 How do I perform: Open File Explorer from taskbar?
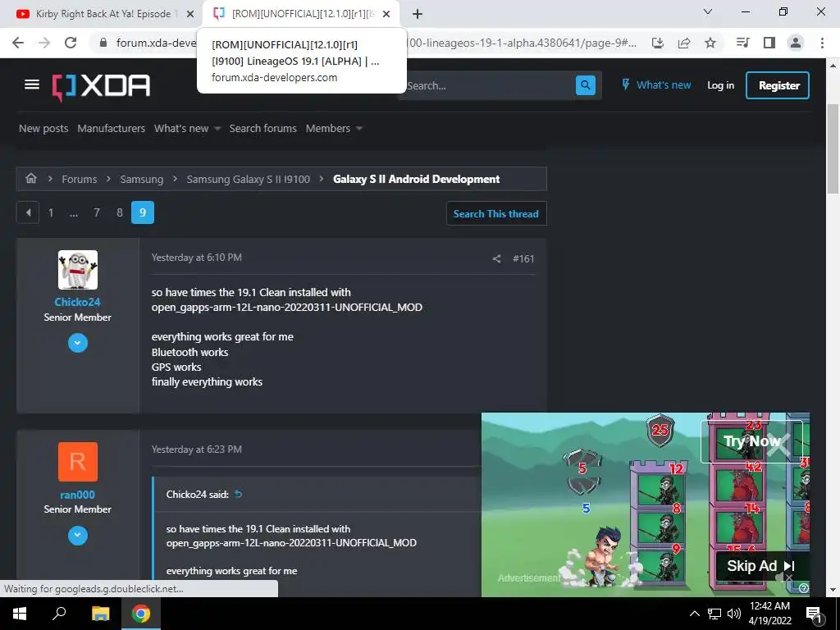tap(100, 614)
